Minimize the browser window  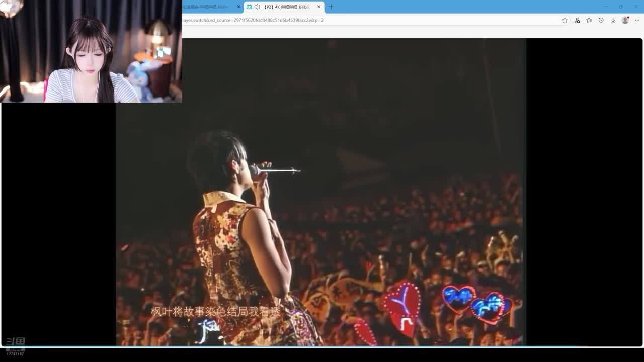pyautogui.click(x=605, y=7)
